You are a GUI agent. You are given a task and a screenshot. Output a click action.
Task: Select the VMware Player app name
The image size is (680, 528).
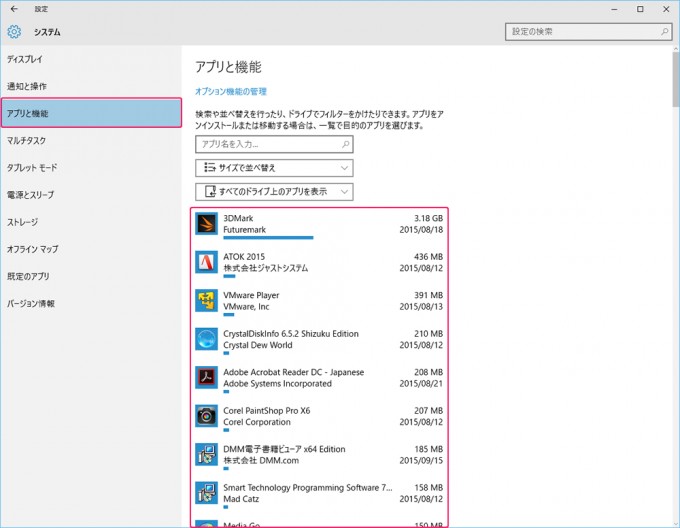pos(251,295)
